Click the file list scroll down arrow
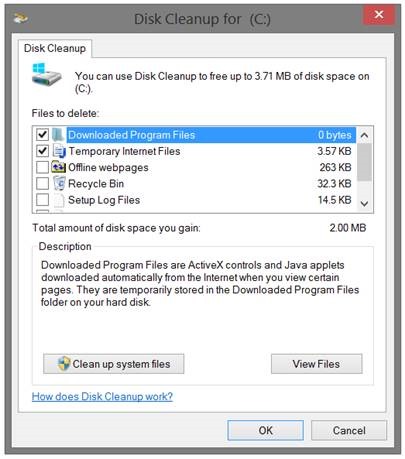 pos(364,203)
